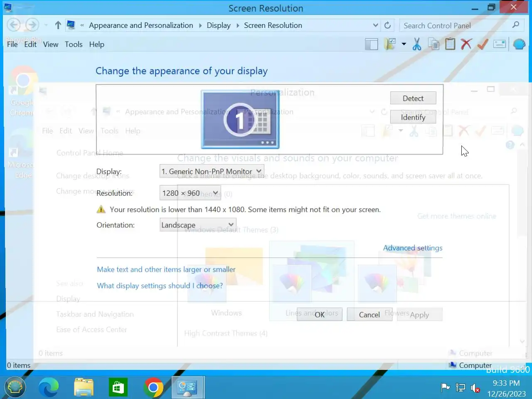This screenshot has width=532, height=399.
Task: Click the folder settings toolbar icon
Action: coord(390,44)
